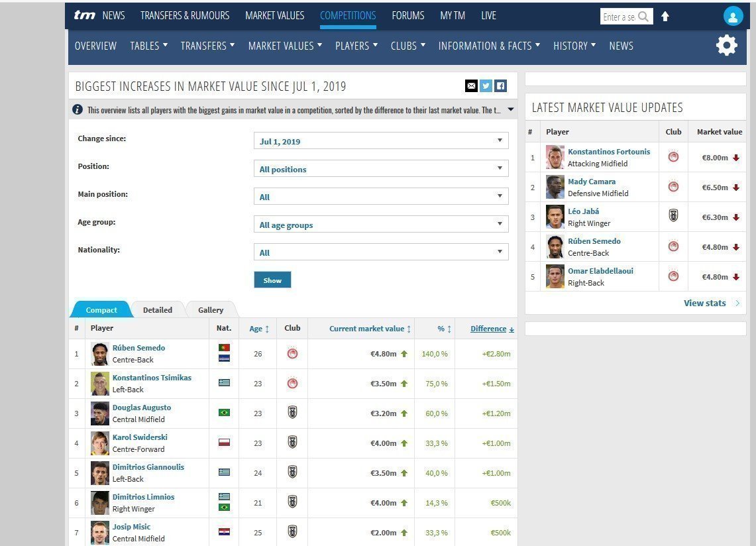
Task: Click Greece flag in Konstantinos Tsimikas row
Action: (x=224, y=383)
